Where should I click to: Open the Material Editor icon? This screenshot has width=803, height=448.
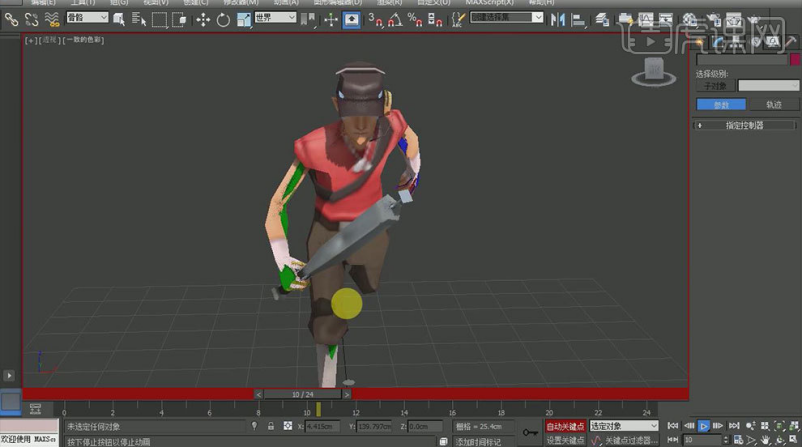[x=690, y=20]
